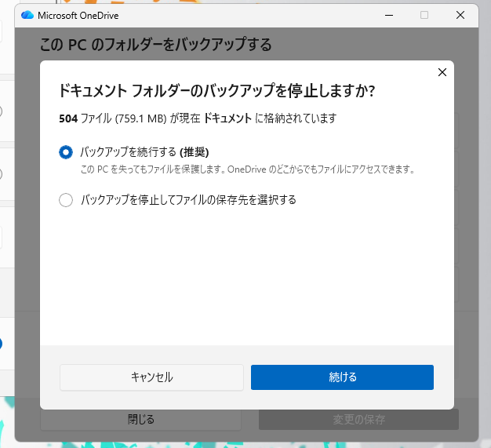Click the upper partially hidden circle at left edge

pyautogui.click(x=1, y=111)
